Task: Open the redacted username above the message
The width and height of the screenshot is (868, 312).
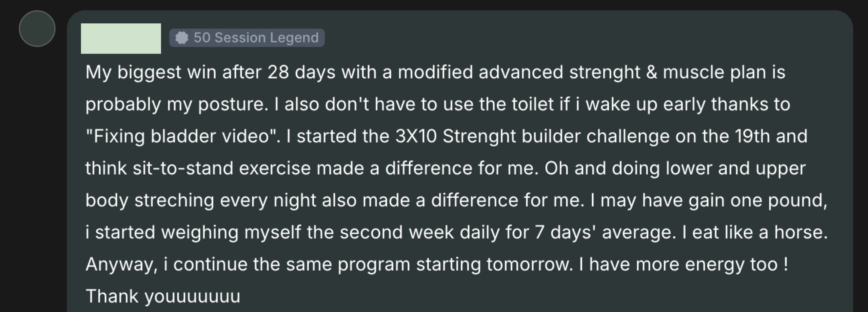Action: tap(121, 38)
